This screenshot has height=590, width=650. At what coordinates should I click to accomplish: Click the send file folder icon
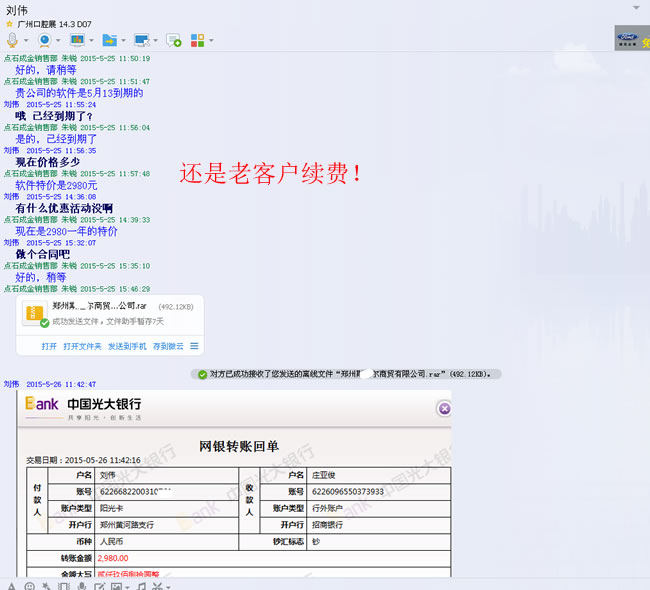click(x=109, y=40)
